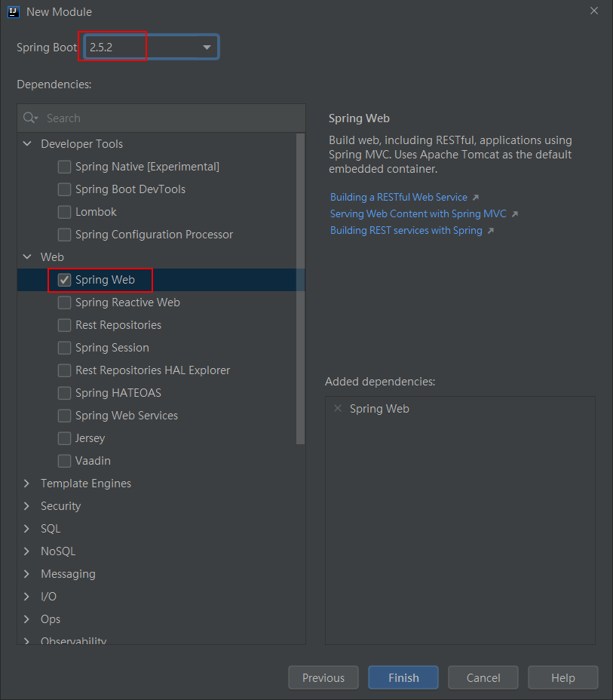Expand the Template Engines group
Screen dimensions: 613x700
(27, 484)
